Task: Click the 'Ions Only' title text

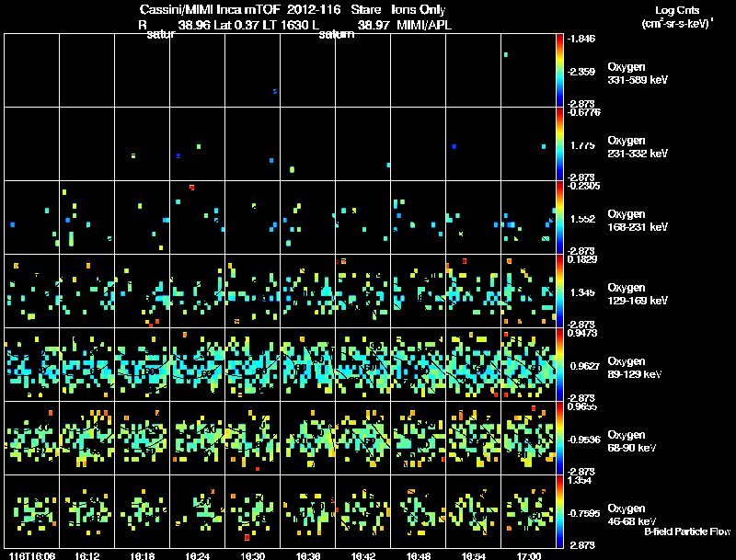Action: click(x=419, y=10)
